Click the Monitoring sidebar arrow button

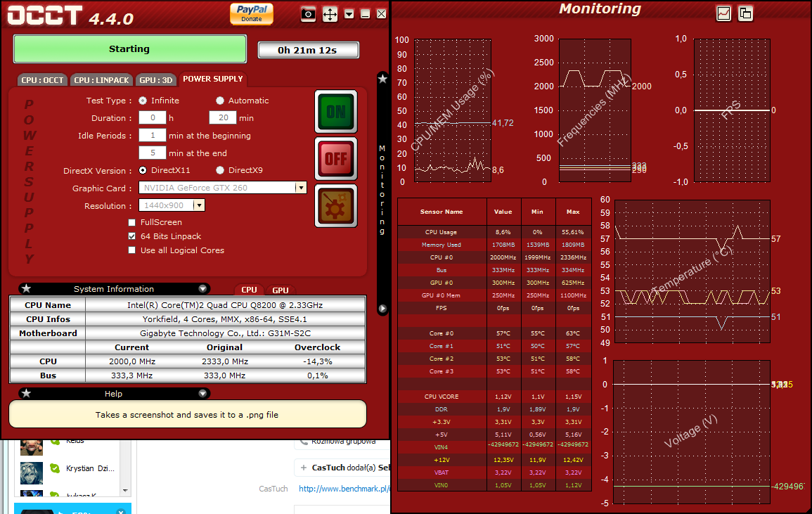pyautogui.click(x=382, y=309)
